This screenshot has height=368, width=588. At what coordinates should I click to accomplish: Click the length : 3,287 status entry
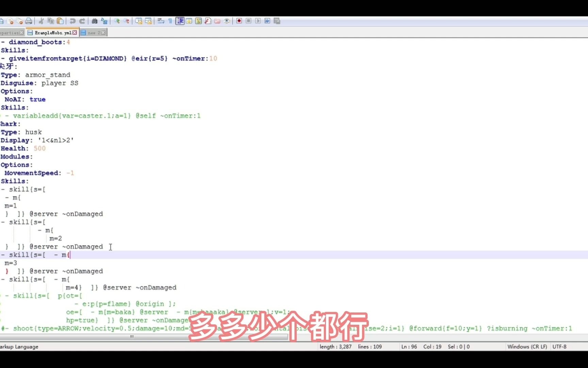[336, 347]
